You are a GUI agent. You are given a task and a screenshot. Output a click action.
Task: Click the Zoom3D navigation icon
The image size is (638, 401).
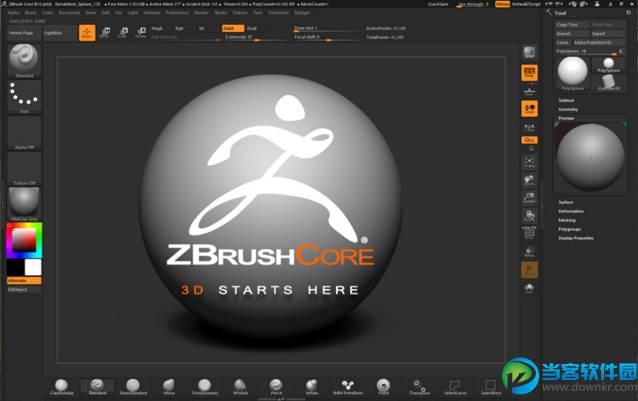pyautogui.click(x=529, y=198)
